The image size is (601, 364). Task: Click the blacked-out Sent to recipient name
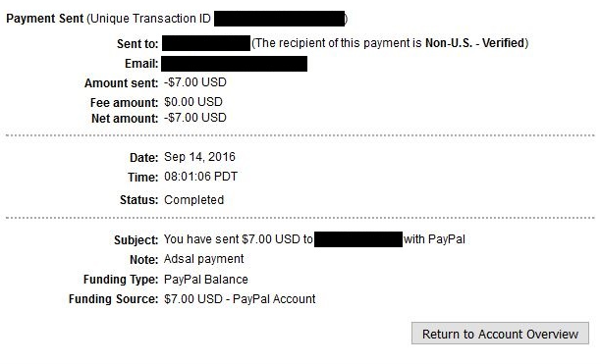click(x=206, y=43)
